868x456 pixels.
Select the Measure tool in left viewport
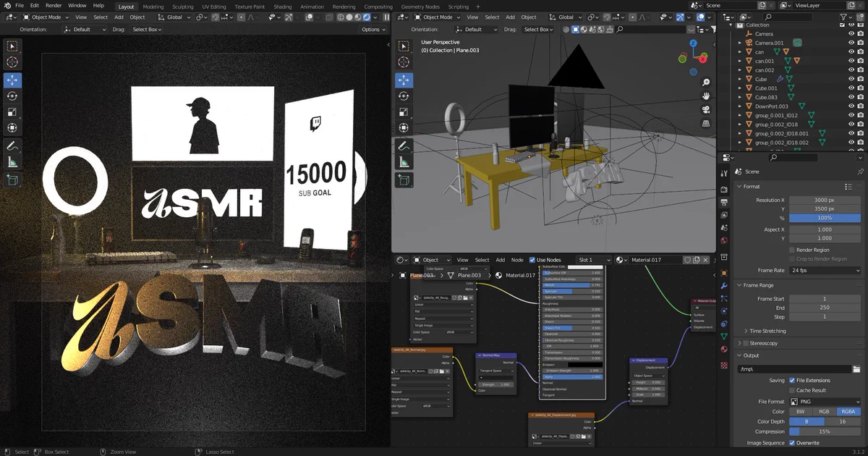(x=12, y=163)
